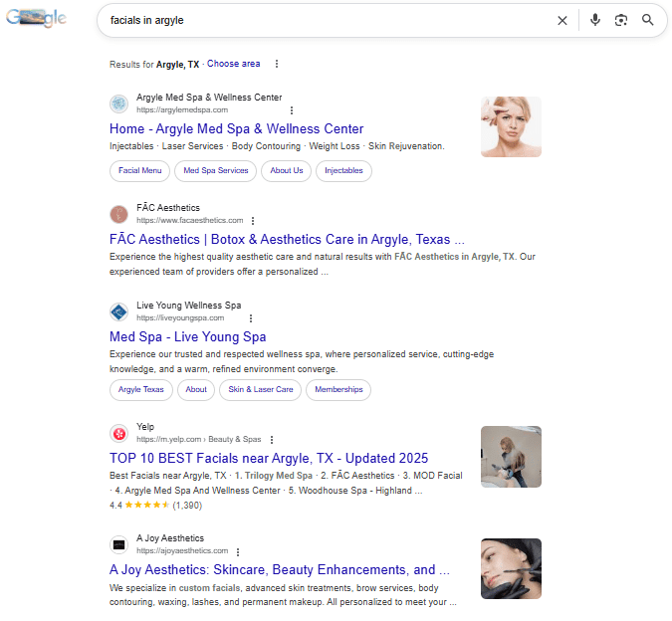Open more options for ajoyaesthetics.com result
This screenshot has width=672, height=621.
(238, 551)
